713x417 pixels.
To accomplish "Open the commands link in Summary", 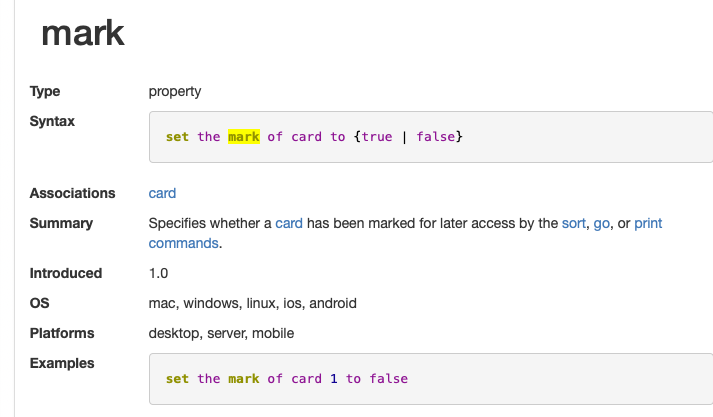I will tap(183, 243).
